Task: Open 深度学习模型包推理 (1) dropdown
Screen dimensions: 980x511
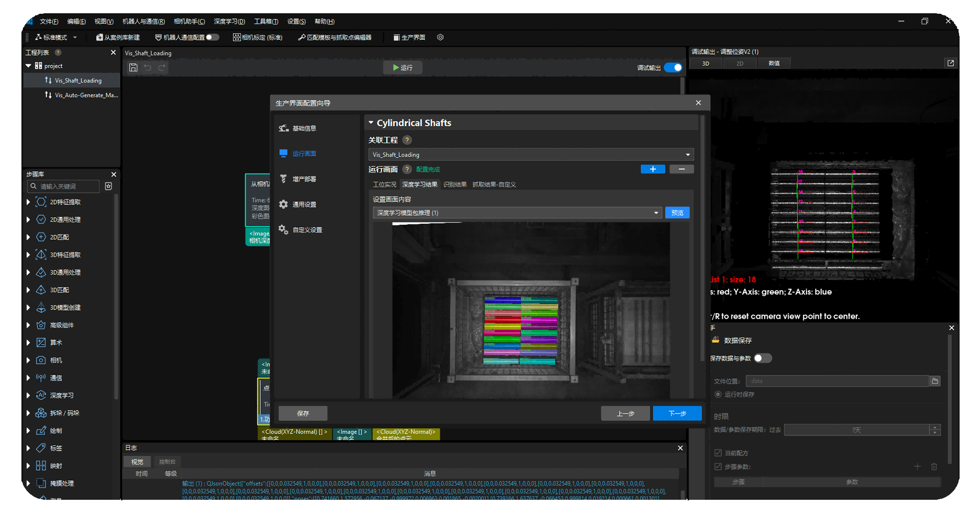Action: point(517,213)
